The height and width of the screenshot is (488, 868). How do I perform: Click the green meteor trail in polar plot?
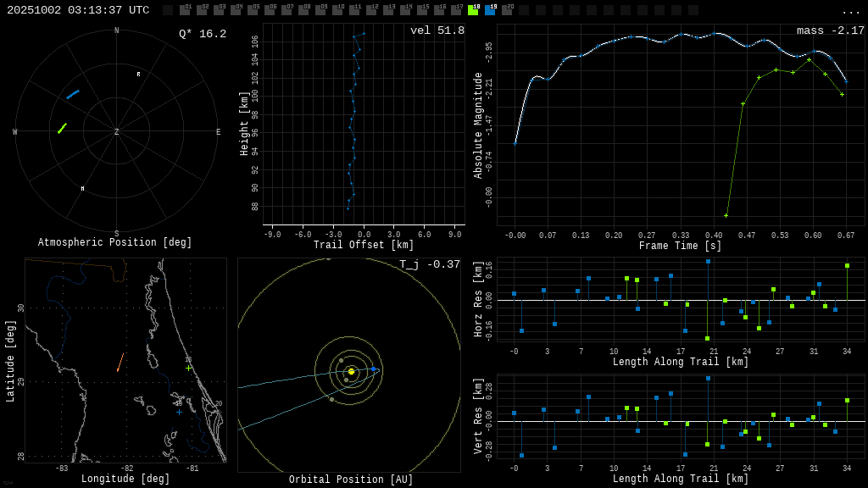tap(62, 129)
